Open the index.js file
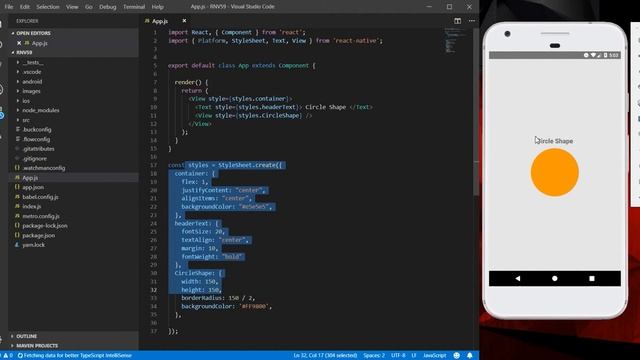 point(31,207)
